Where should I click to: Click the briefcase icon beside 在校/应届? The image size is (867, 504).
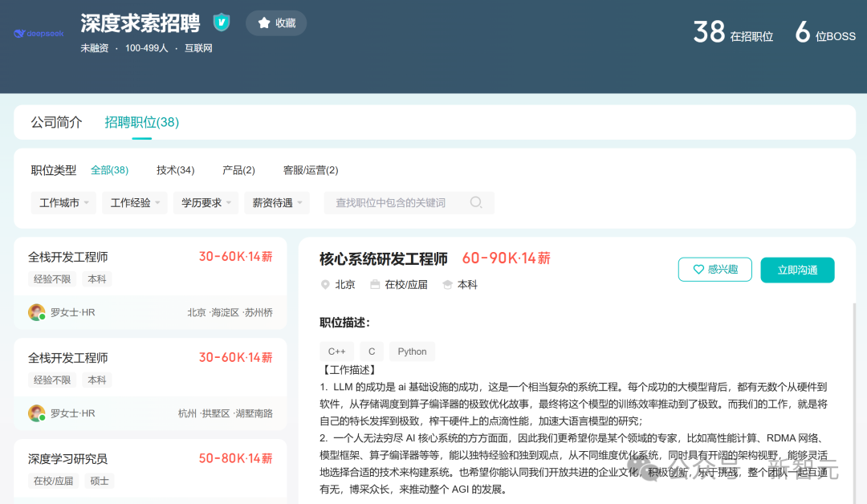coord(375,285)
